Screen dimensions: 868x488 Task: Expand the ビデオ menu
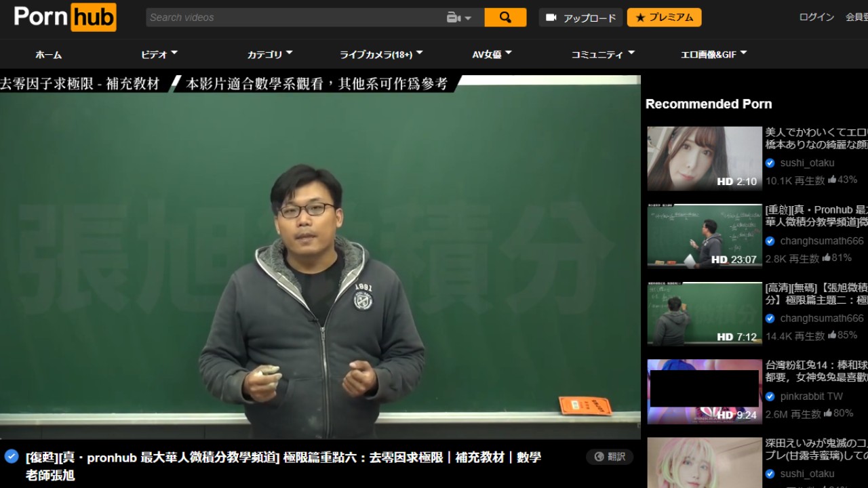tap(159, 54)
